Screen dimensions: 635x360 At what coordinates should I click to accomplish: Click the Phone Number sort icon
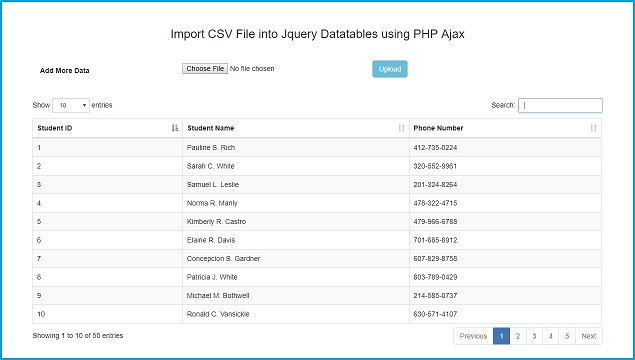(593, 128)
